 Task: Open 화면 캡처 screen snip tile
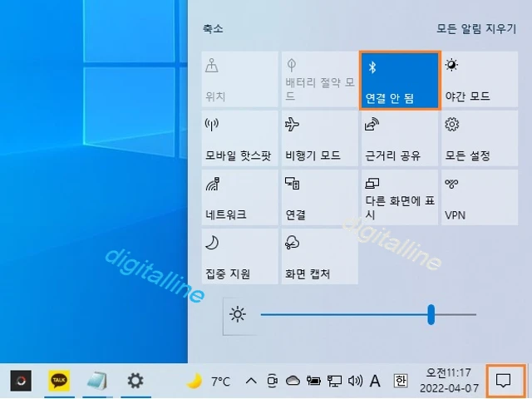(x=319, y=257)
